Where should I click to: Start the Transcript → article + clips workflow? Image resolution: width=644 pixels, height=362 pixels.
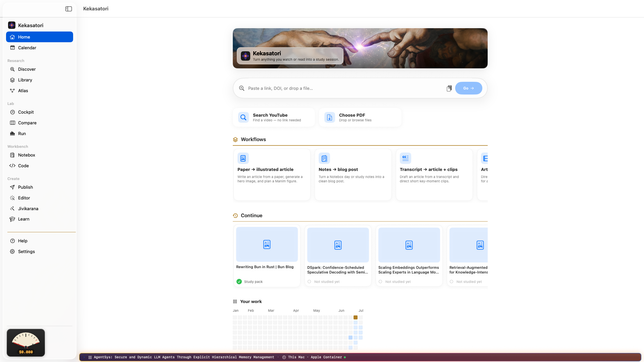coord(434,175)
